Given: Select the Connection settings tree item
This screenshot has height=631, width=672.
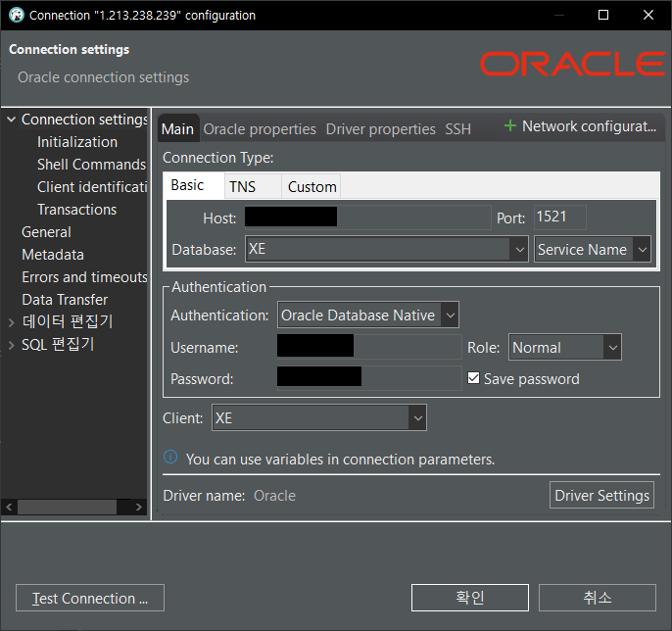Looking at the screenshot, I should (84, 120).
